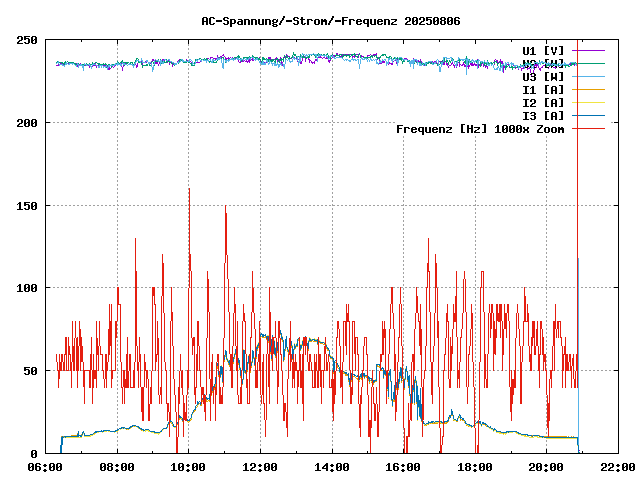Click the I1 [A] legend label

pos(543,89)
